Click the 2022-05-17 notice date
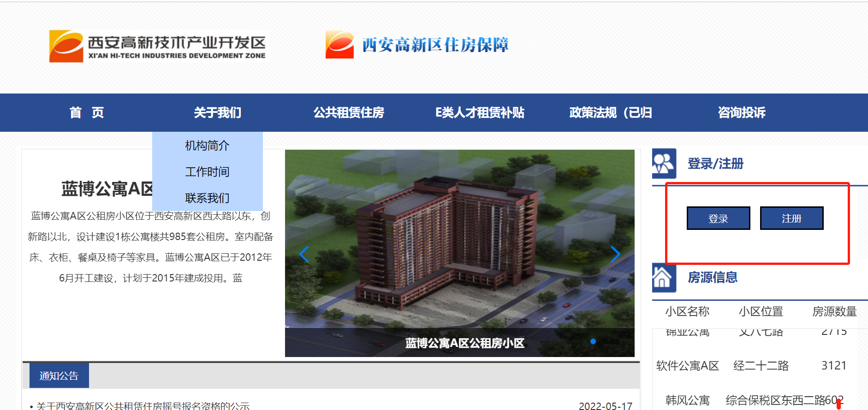868x410 pixels. tap(606, 406)
